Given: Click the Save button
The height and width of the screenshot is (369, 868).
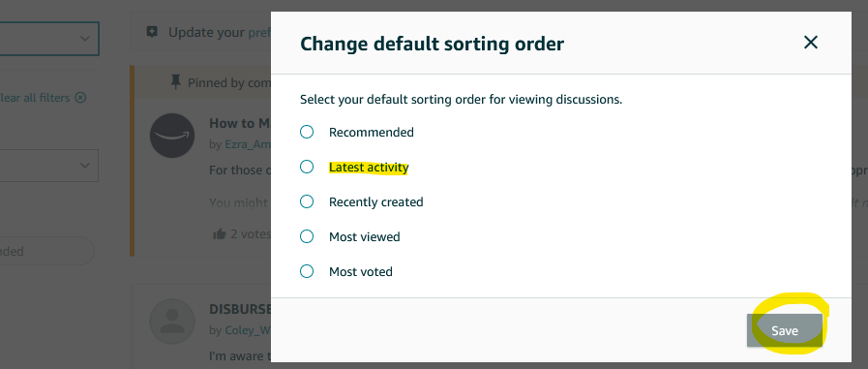Looking at the screenshot, I should [785, 331].
